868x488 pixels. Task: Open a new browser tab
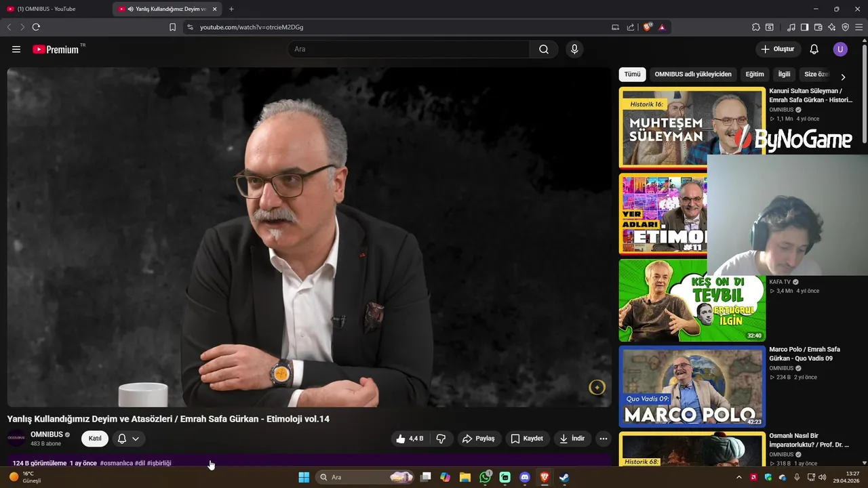click(x=231, y=9)
